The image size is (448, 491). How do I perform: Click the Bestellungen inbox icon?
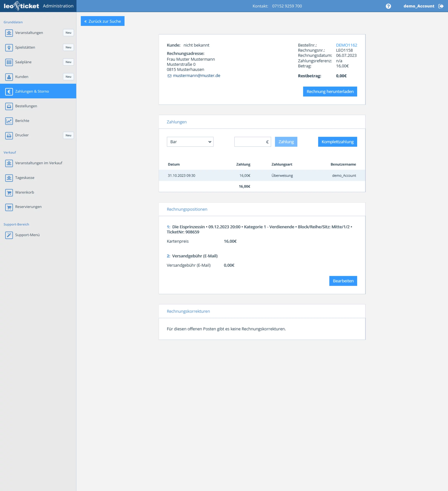(9, 106)
